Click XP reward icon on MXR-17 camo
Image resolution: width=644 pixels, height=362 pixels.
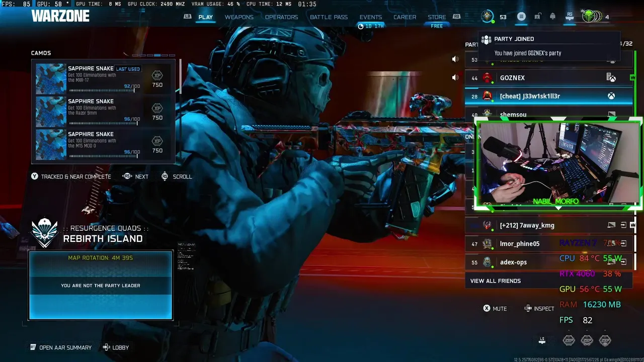pyautogui.click(x=157, y=75)
